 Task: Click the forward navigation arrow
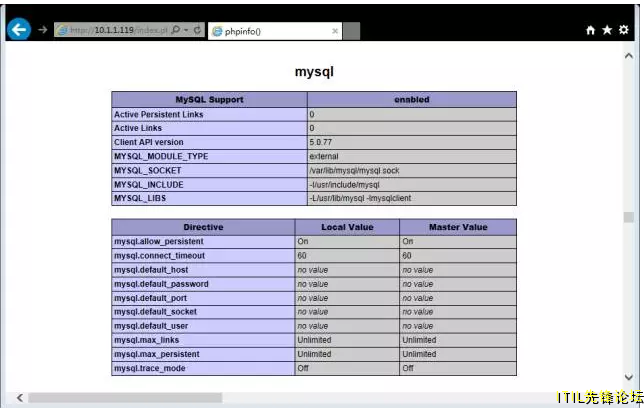tap(43, 30)
